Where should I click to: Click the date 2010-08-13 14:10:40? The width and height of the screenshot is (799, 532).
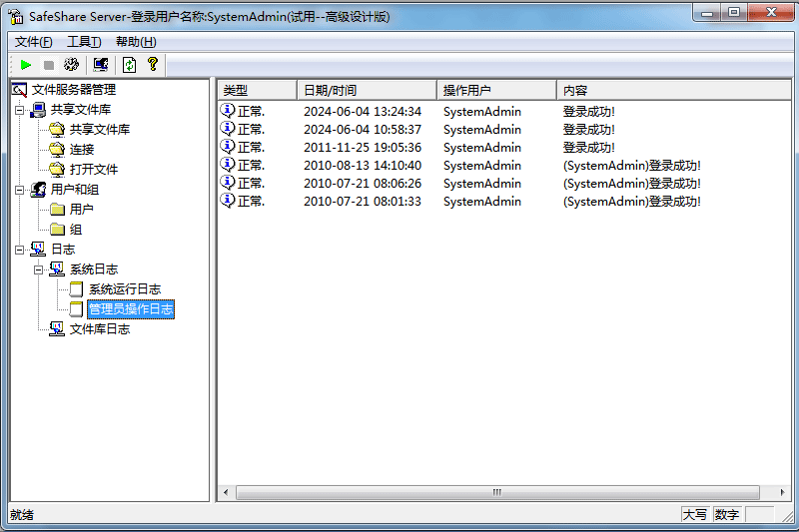coord(363,166)
